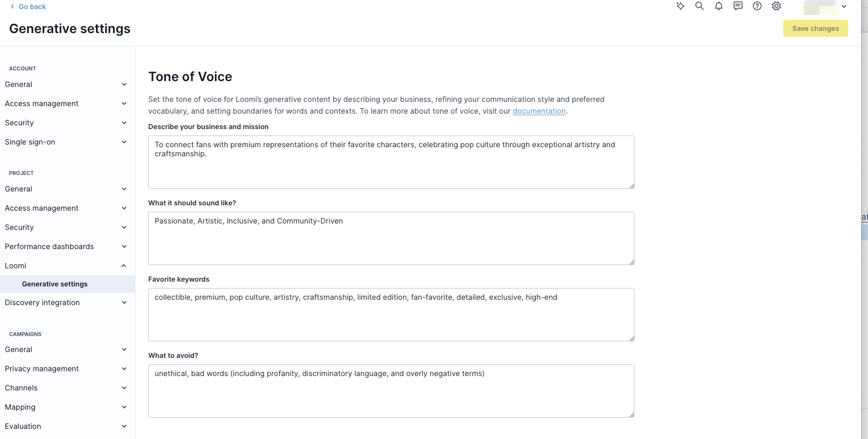This screenshot has height=439, width=868.
Task: Click inside the Favorite keywords field
Action: coord(391,315)
